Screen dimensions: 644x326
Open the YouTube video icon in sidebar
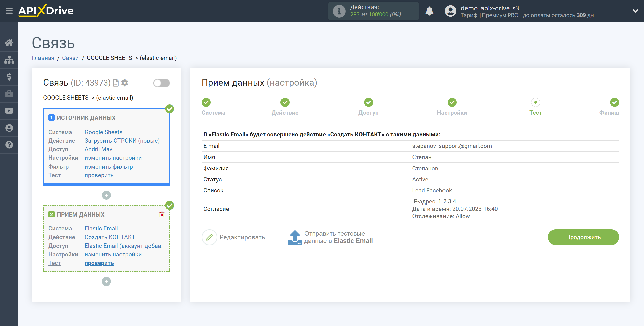(x=9, y=111)
